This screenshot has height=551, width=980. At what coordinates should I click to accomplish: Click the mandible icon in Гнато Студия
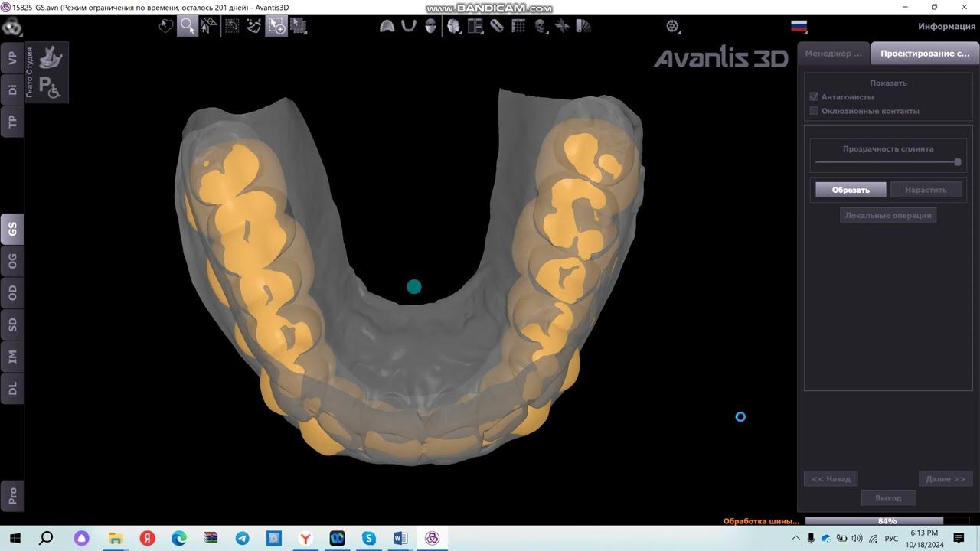51,58
